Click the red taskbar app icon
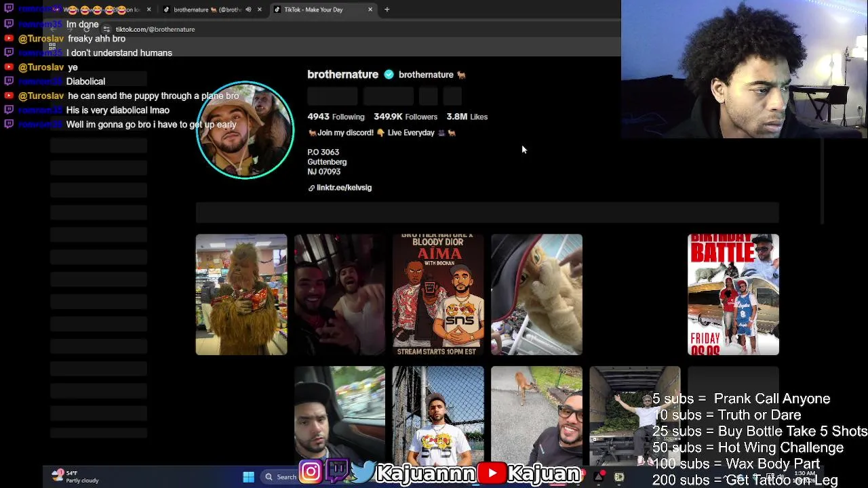This screenshot has height=488, width=868. coord(599,477)
